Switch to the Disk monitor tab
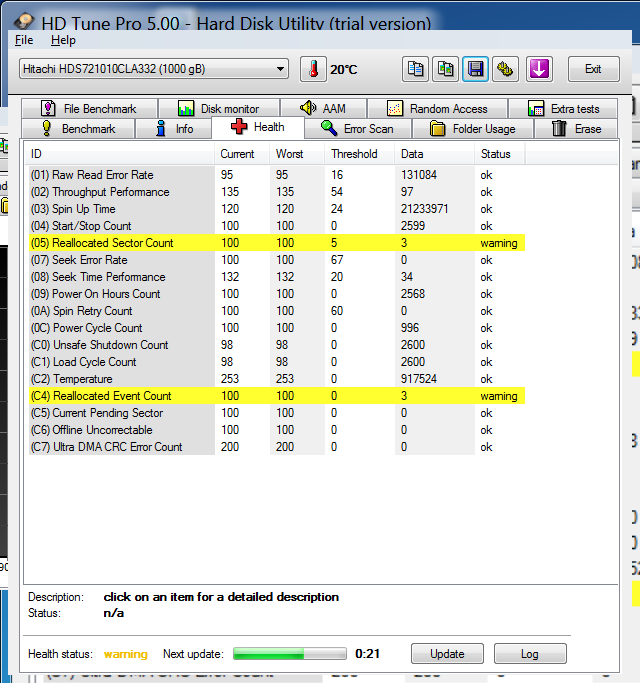Image resolution: width=640 pixels, height=683 pixels. (219, 108)
